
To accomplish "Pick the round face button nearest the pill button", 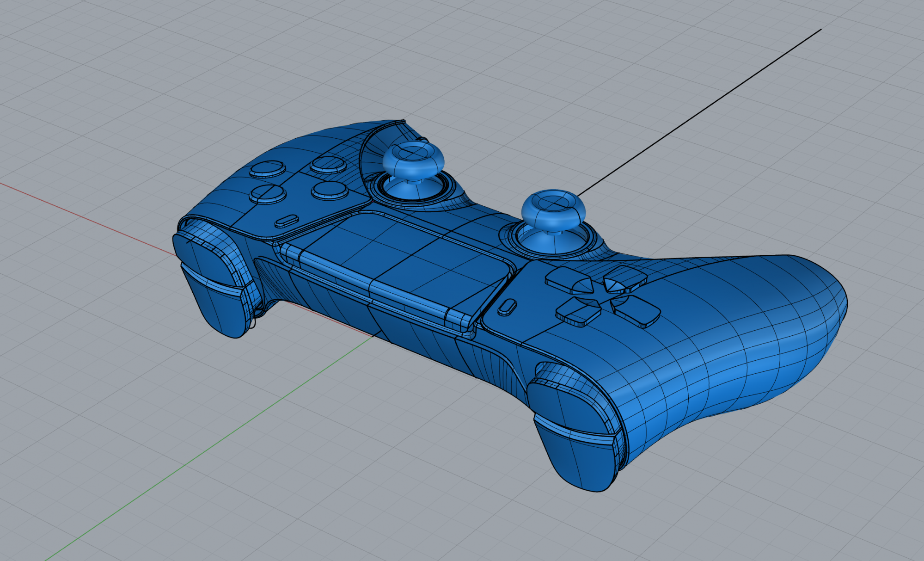I will coord(267,194).
